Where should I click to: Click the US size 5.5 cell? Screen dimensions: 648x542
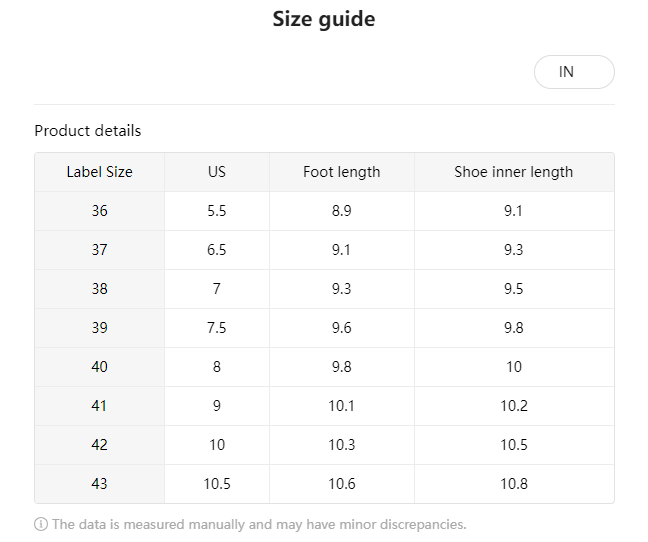pyautogui.click(x=217, y=211)
